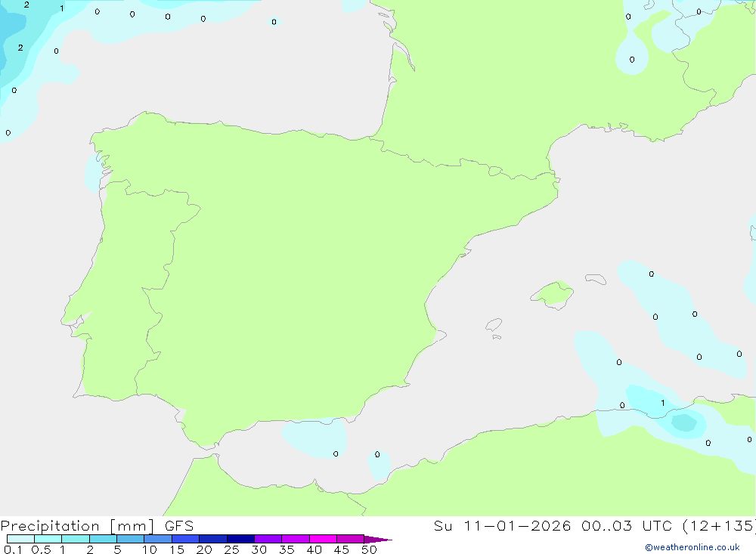Image resolution: width=756 pixels, height=554 pixels.
Task: Click the '45' legend scale label
Action: click(x=342, y=549)
